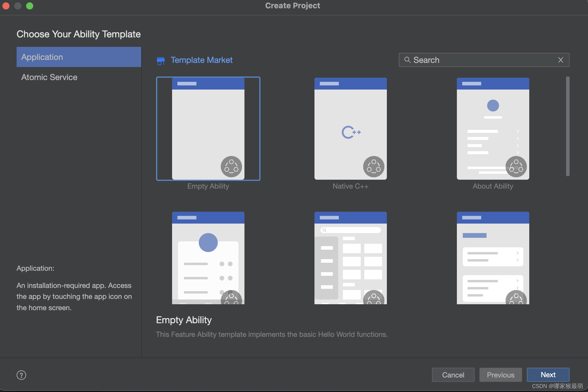Viewport: 588px width, 392px height.
Task: Click HarmonyOS badge on Native C++ template
Action: pyautogui.click(x=374, y=167)
